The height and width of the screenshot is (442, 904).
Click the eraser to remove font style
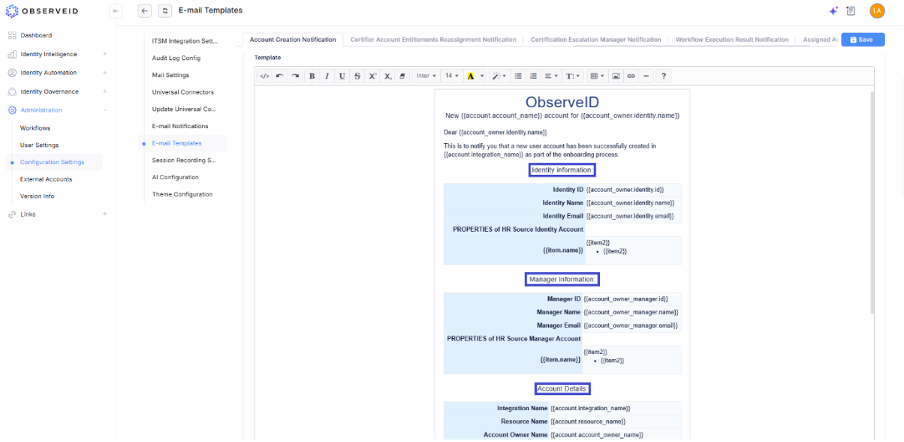403,76
